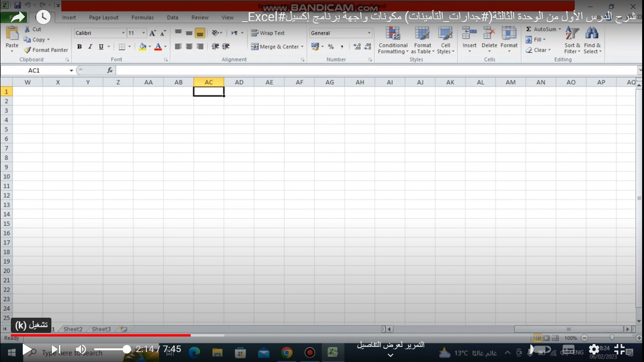Click the Decrease Decimal icon
This screenshot has width=644, height=362.
(x=368, y=47)
